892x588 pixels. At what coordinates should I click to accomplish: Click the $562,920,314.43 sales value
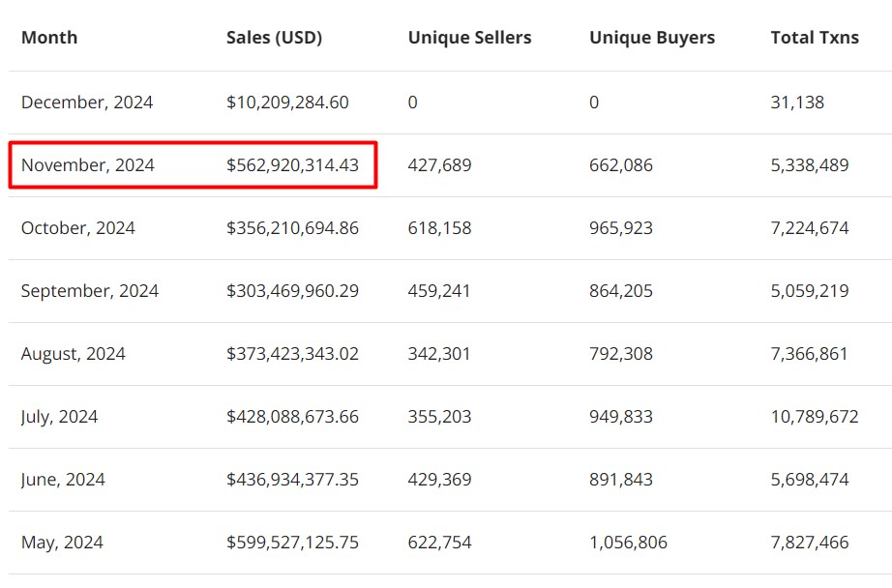[292, 165]
